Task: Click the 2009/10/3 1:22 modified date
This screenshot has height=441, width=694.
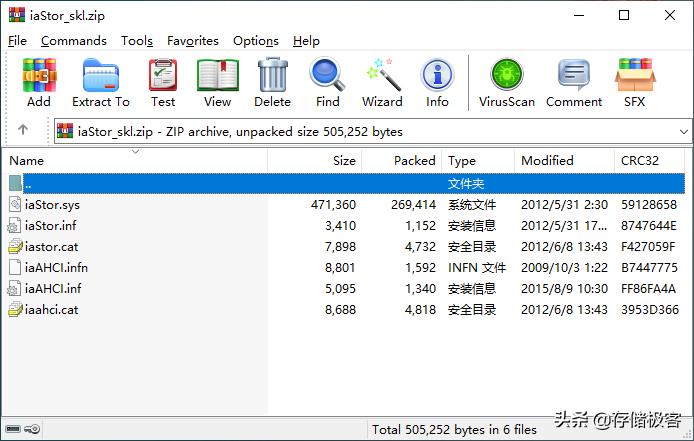Action: (564, 267)
